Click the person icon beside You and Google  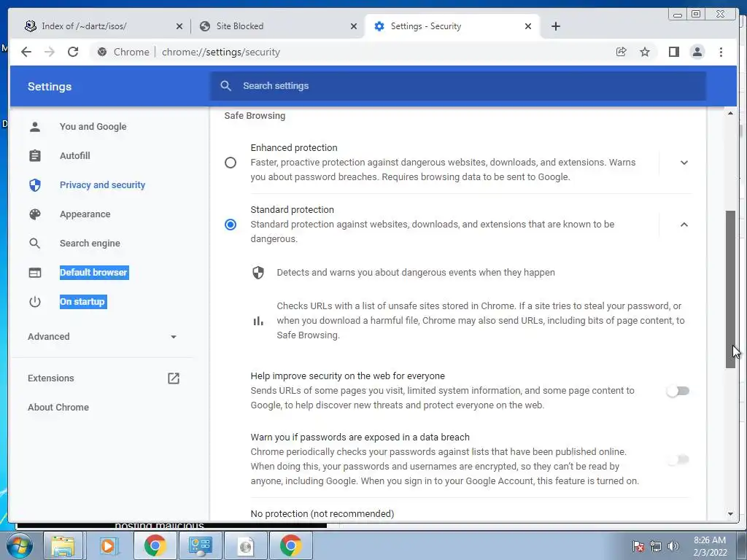pyautogui.click(x=35, y=127)
